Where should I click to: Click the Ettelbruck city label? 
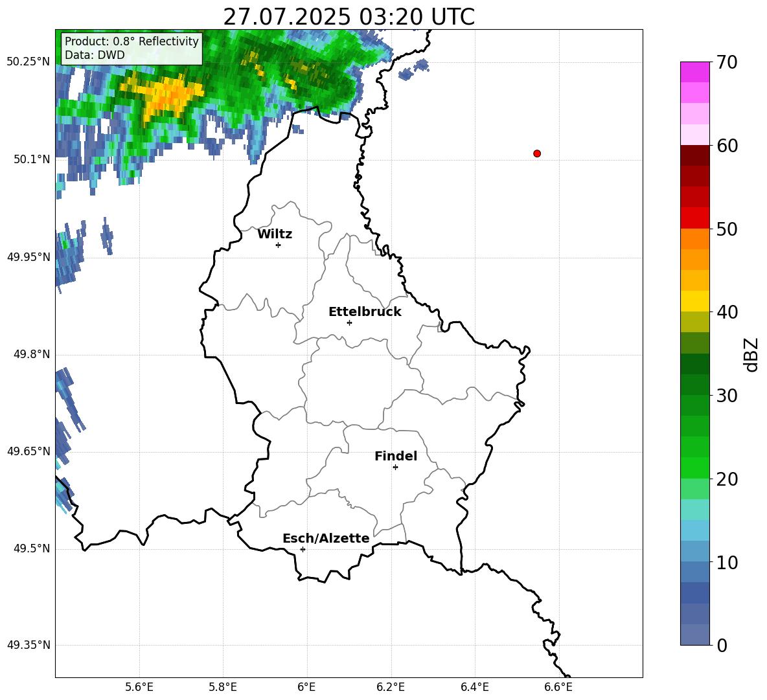(x=365, y=312)
